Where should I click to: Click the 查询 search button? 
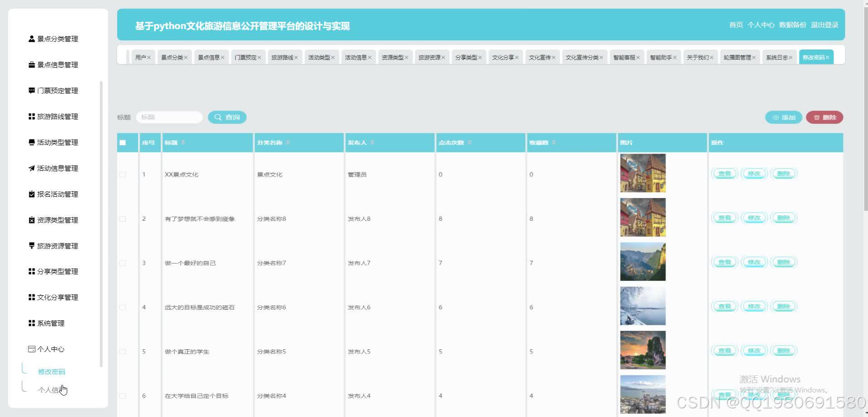pyautogui.click(x=227, y=117)
